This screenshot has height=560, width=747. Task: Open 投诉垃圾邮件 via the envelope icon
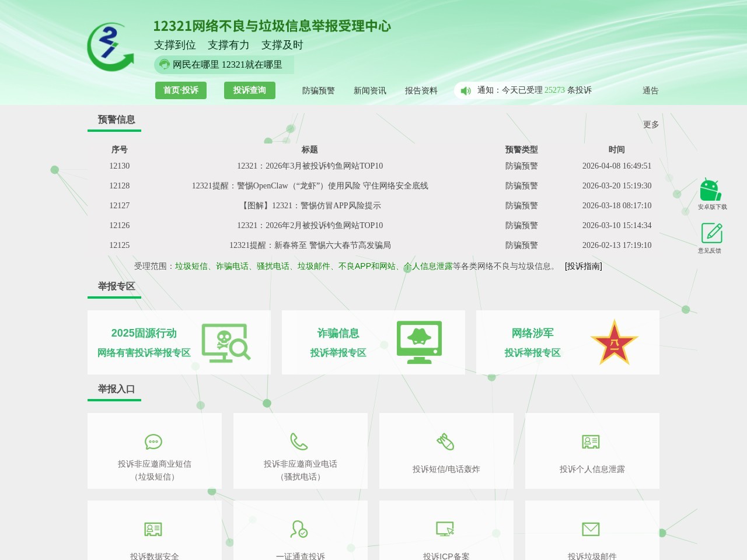pos(591,529)
